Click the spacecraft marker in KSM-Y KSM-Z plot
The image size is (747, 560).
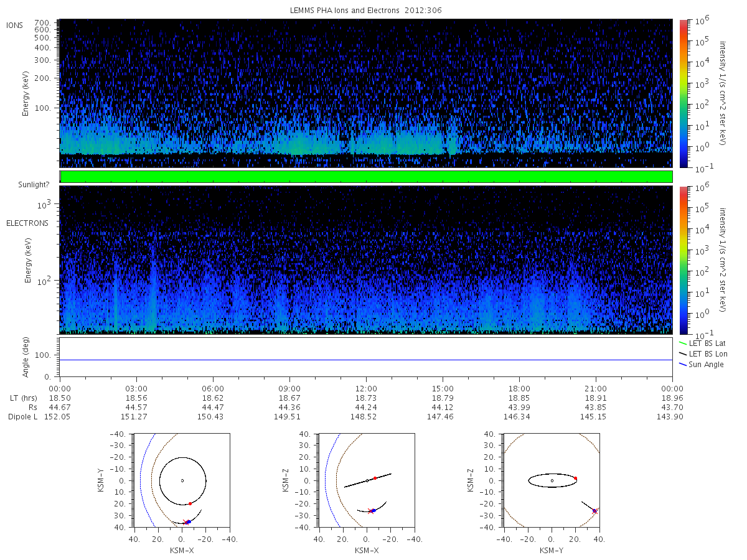[594, 511]
